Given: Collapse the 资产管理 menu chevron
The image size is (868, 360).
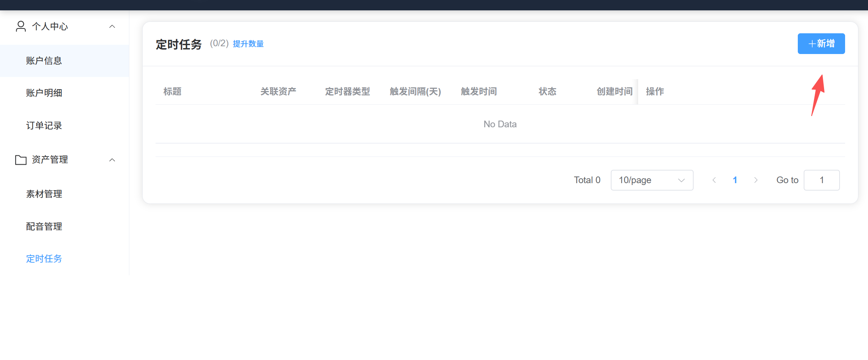Looking at the screenshot, I should (112, 160).
